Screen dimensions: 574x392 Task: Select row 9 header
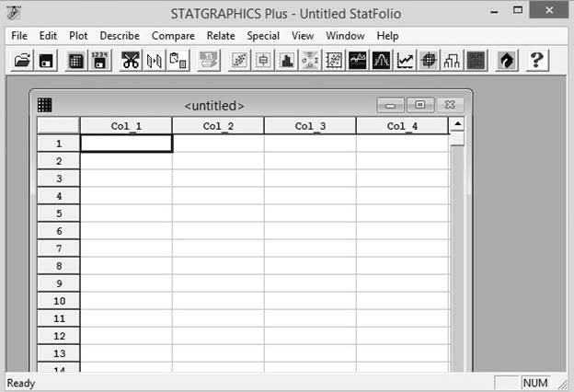tap(59, 283)
